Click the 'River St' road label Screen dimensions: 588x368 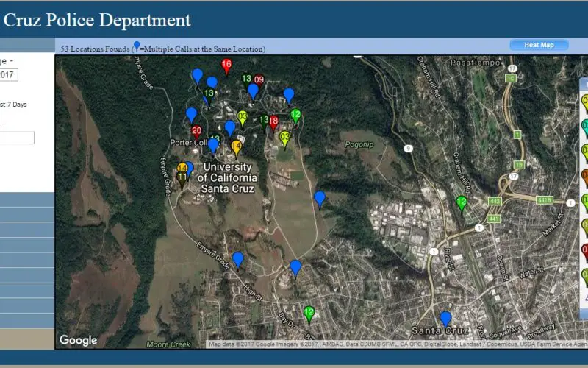(448, 259)
